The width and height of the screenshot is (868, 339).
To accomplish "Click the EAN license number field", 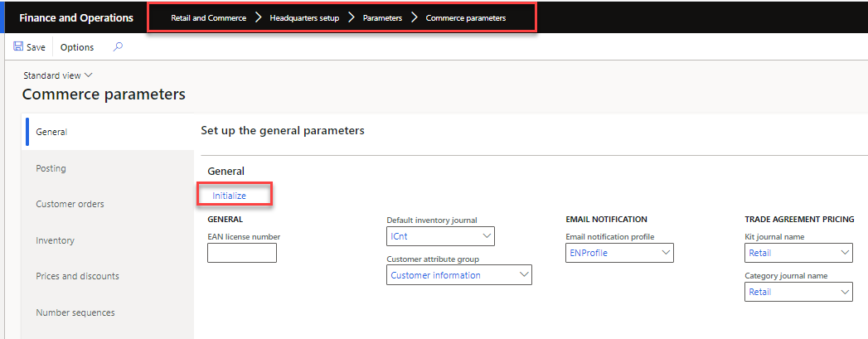I will 242,253.
